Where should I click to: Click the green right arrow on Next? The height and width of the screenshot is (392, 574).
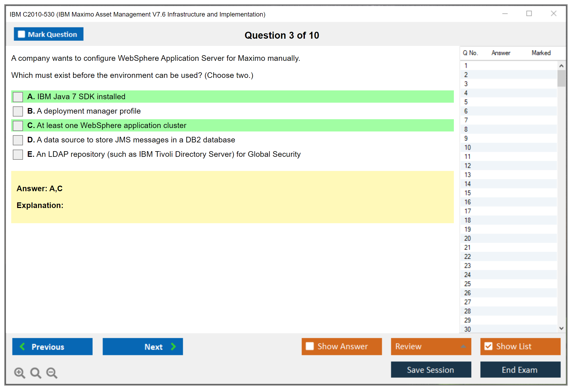(x=173, y=346)
